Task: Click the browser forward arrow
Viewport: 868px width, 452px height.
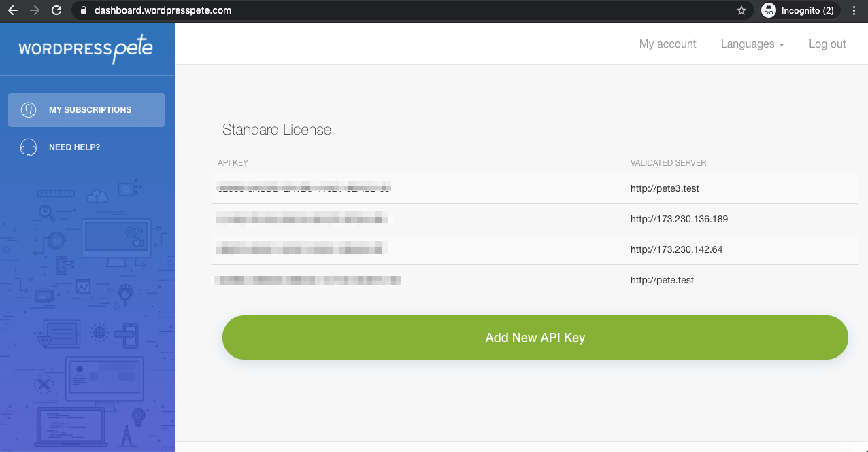Action: click(35, 11)
